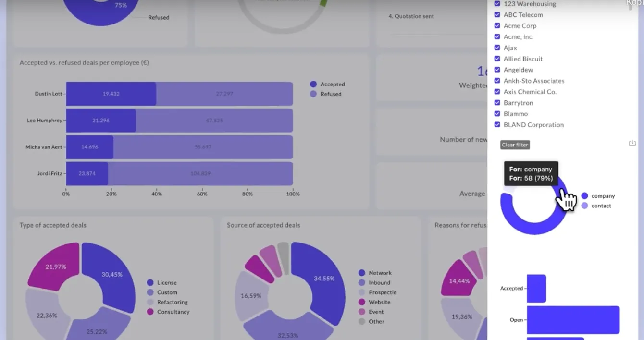Uncheck the BLAND Corporation checkbox

497,125
